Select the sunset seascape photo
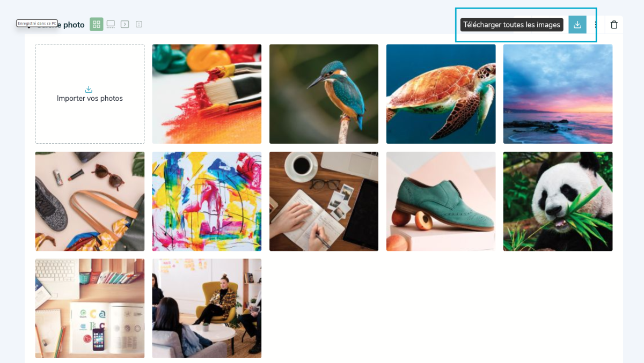The width and height of the screenshot is (644, 363). [558, 94]
